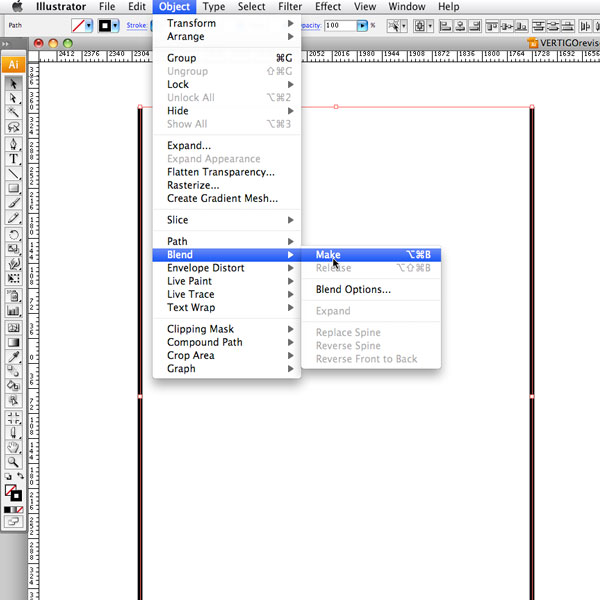The width and height of the screenshot is (600, 600).
Task: Select the Free Transform tool
Action: point(13,278)
